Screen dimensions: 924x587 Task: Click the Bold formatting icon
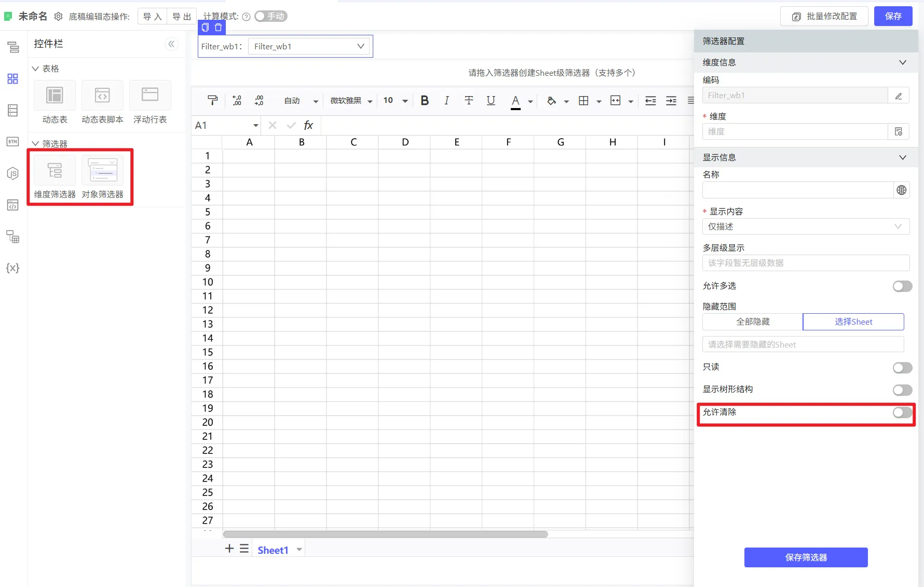[425, 101]
